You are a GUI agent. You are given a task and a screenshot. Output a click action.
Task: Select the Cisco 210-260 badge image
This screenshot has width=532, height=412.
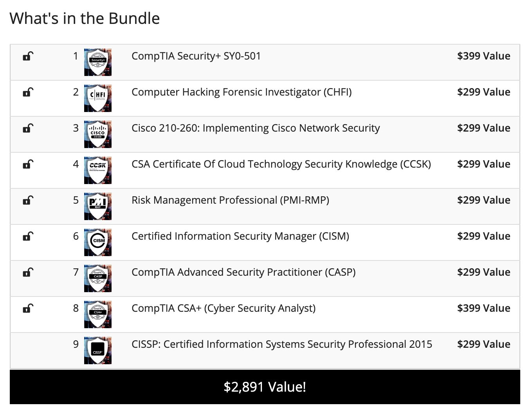(x=98, y=134)
